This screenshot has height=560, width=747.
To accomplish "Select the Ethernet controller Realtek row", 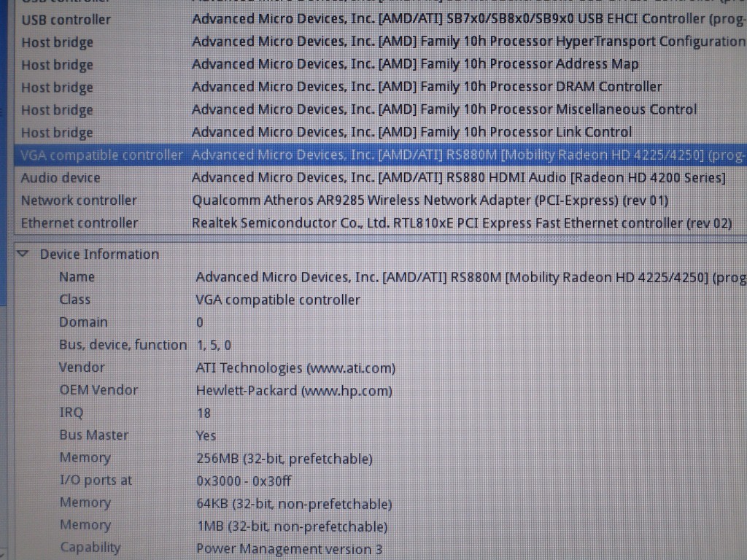I will pyautogui.click(x=380, y=223).
